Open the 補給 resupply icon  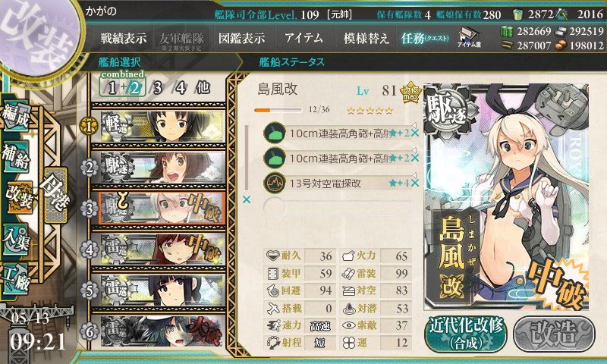[x=16, y=155]
